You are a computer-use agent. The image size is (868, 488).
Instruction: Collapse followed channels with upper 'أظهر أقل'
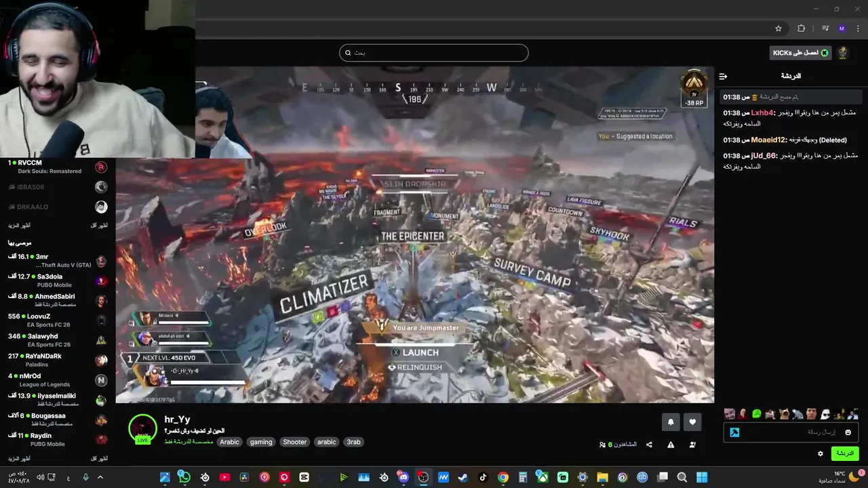coord(99,225)
